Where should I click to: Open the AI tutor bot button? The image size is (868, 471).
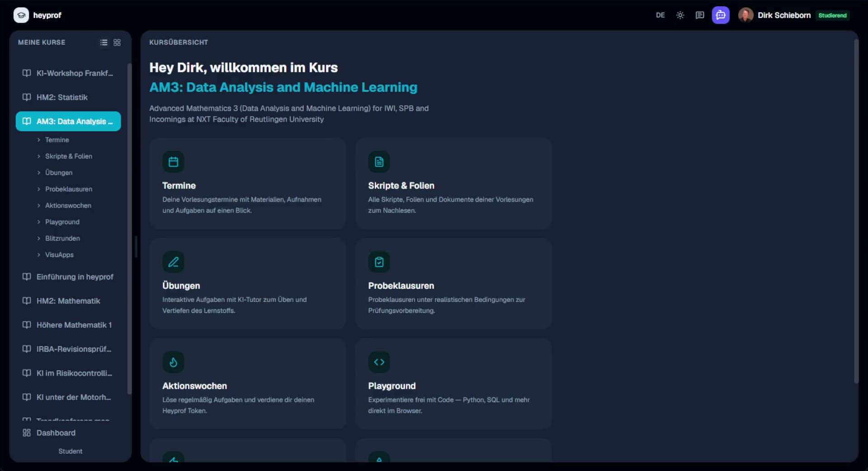721,15
